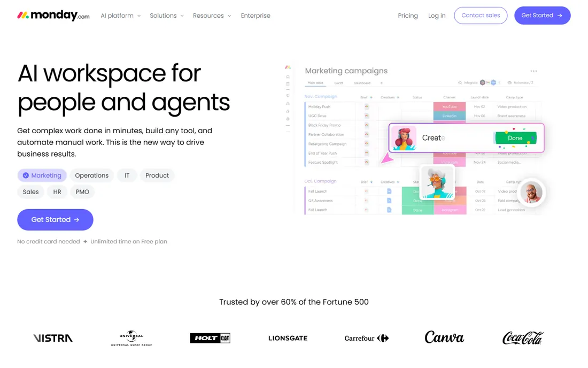Click the Holiday Push row
The height and width of the screenshot is (368, 588).
click(x=423, y=106)
